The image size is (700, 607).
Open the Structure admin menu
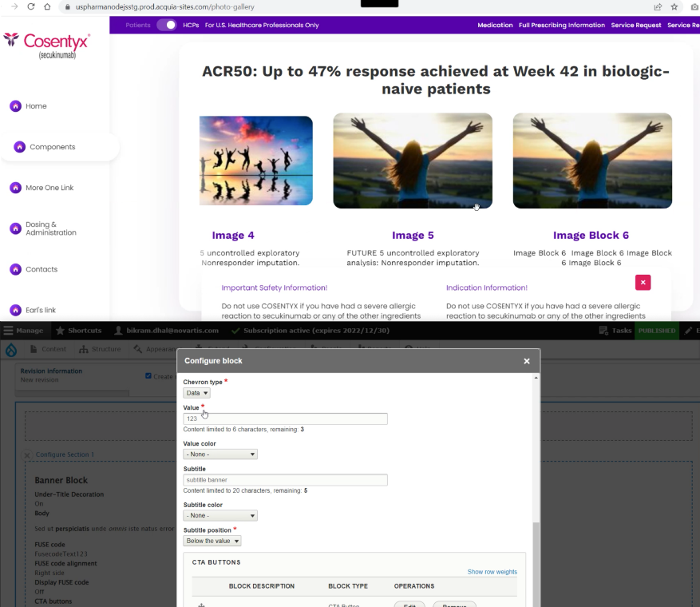tap(100, 349)
